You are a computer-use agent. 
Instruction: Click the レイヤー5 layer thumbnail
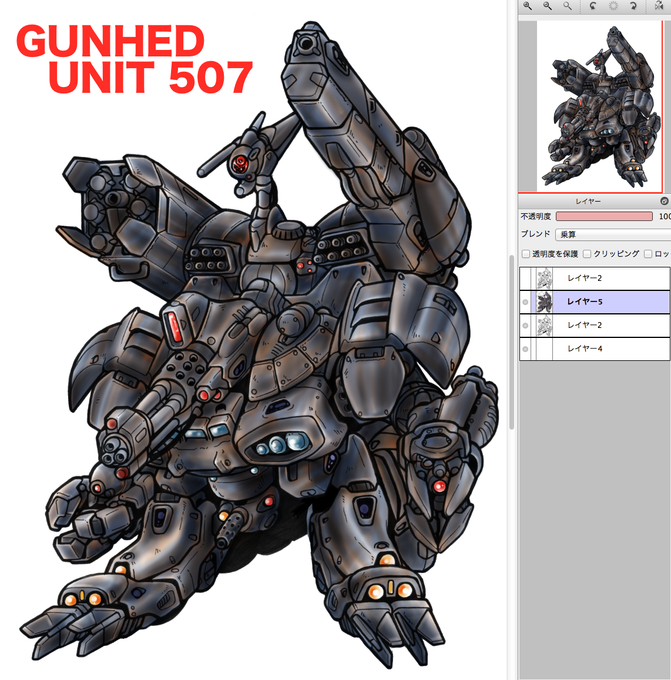(544, 302)
